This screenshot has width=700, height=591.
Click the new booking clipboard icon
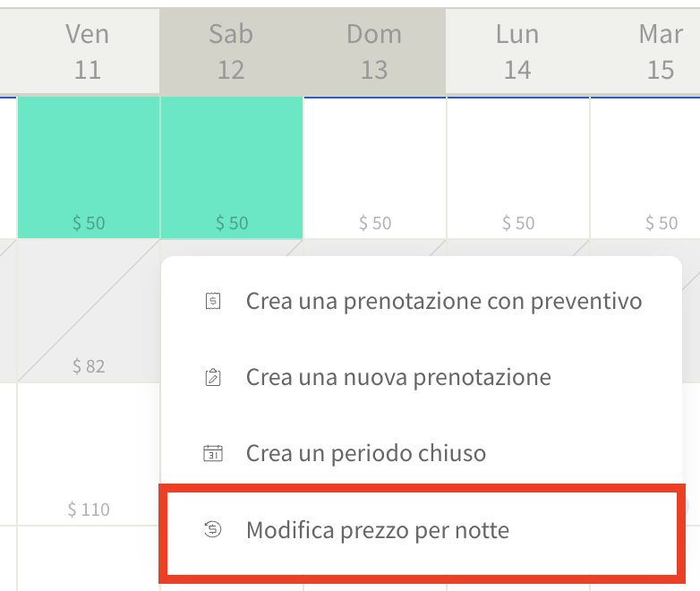pos(212,377)
